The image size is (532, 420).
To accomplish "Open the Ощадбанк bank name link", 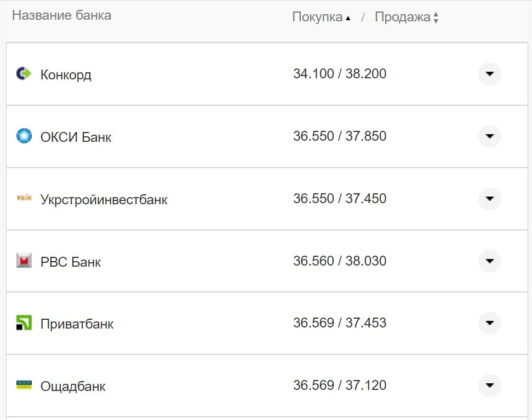I will coord(73,386).
